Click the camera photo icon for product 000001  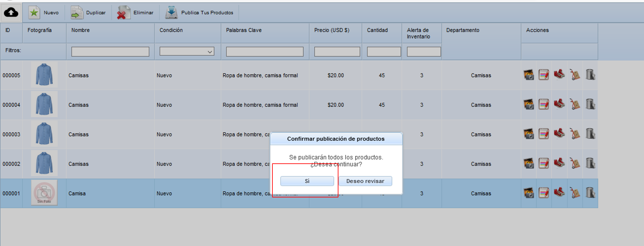[529, 193]
